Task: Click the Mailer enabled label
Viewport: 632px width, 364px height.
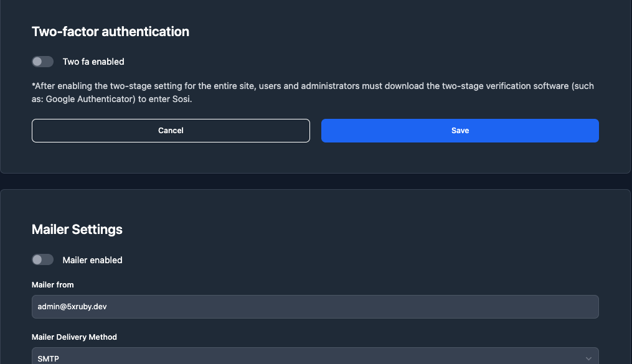Action: [92, 260]
